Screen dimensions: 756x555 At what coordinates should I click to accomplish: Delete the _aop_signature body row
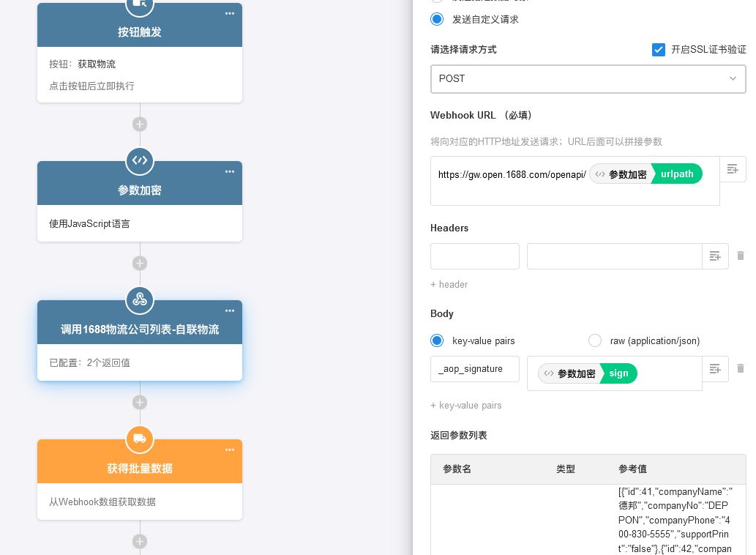[x=741, y=369]
